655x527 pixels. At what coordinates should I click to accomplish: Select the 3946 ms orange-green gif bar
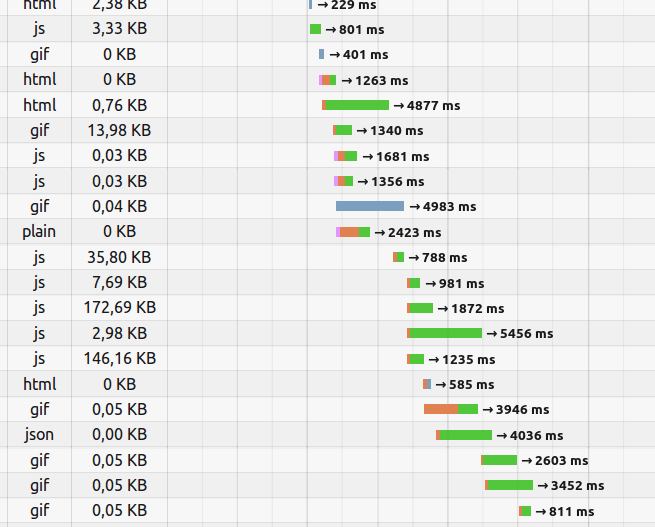(451, 409)
